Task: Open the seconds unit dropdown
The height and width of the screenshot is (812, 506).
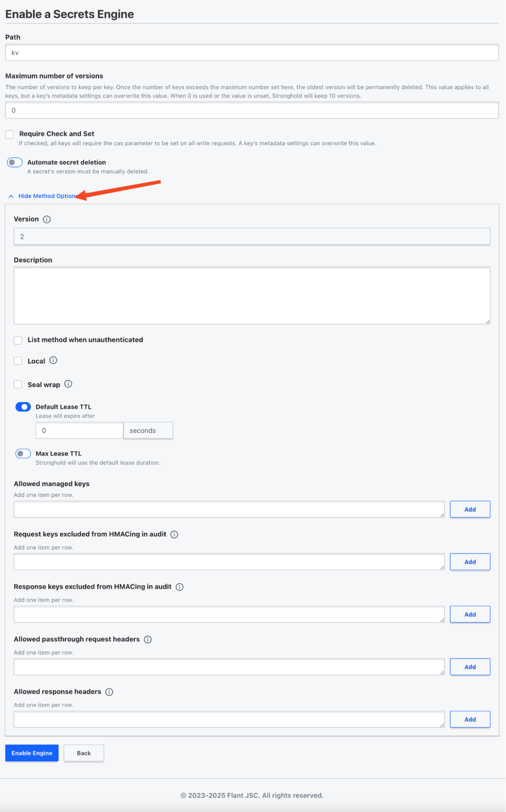Action: pyautogui.click(x=148, y=431)
